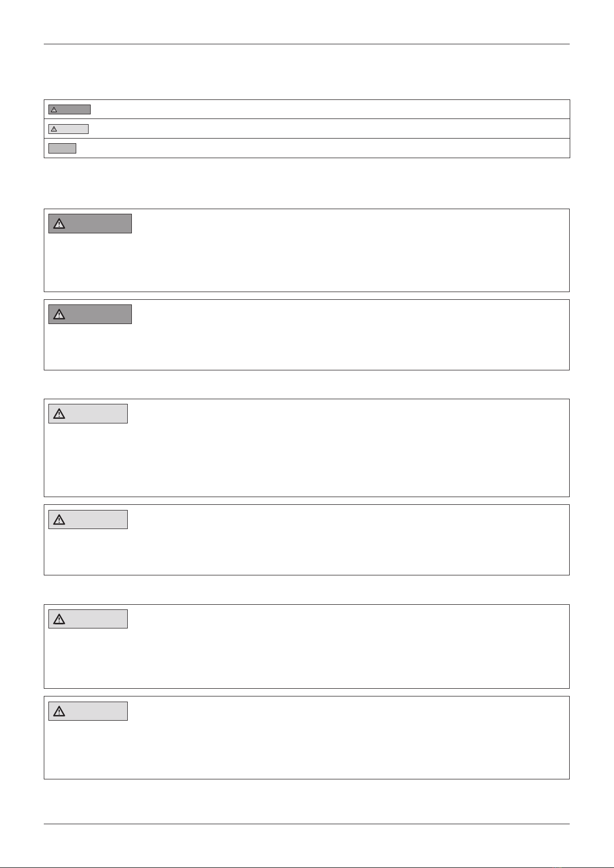
Task: Click the warning triangle in the second dark-gray large label
Action: pyautogui.click(x=59, y=314)
